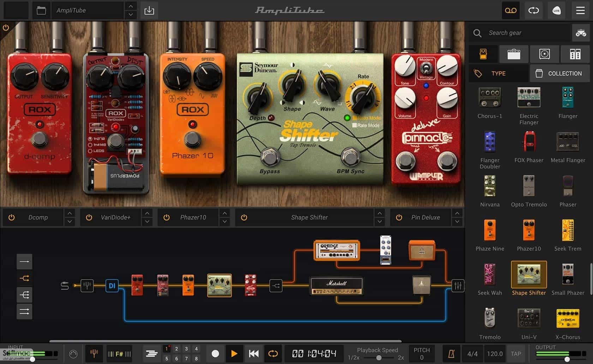This screenshot has height=364, width=593.
Task: Click the preset list up arrow at top
Action: 131,6
